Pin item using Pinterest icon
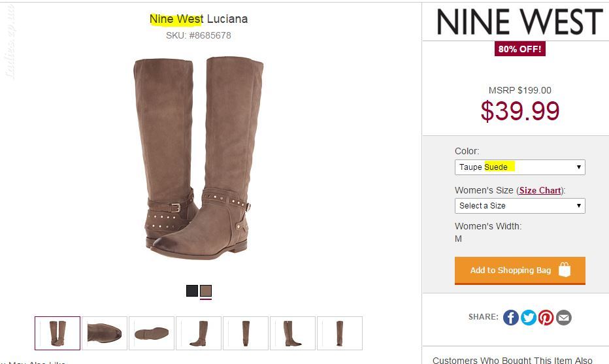 point(546,318)
